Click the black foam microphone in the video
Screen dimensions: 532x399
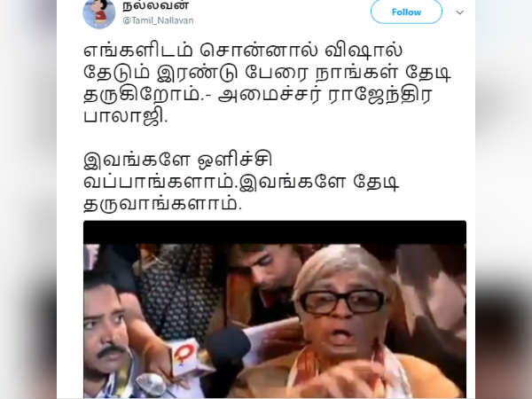[226, 353]
